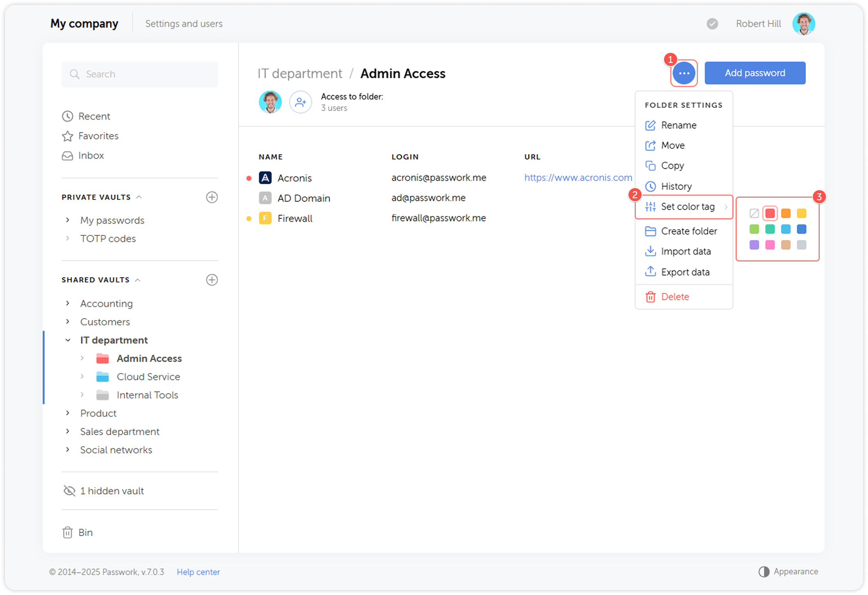Click the Inbox tray icon
The height and width of the screenshot is (595, 868).
tap(67, 156)
